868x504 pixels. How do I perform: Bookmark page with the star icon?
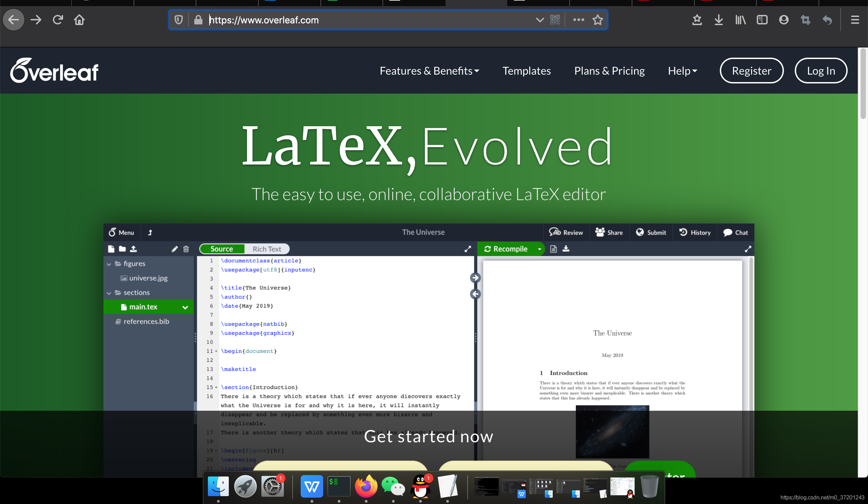point(598,20)
